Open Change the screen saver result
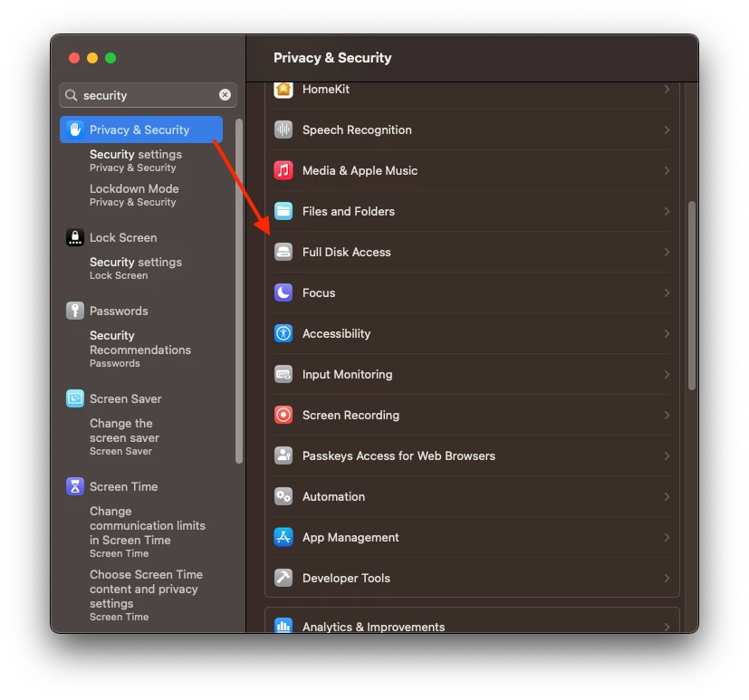749x700 pixels. click(124, 436)
